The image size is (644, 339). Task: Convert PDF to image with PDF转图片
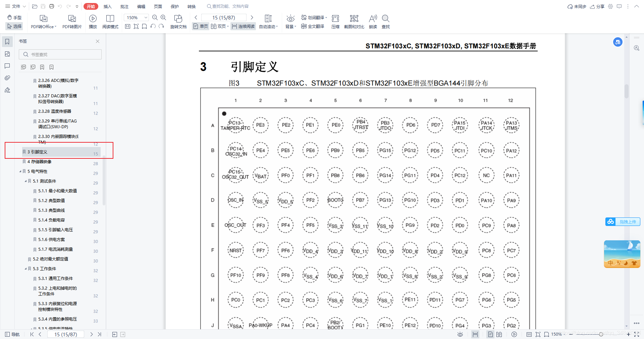pos(72,22)
